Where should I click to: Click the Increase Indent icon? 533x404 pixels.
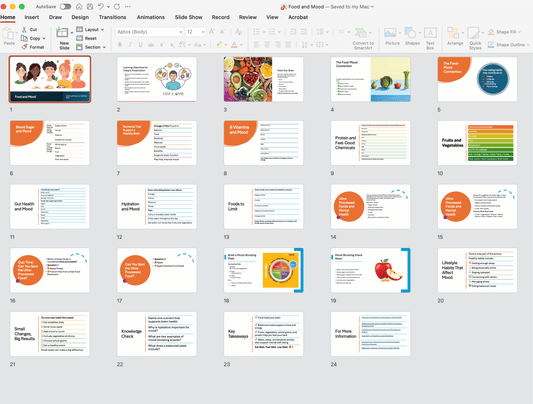(x=304, y=32)
